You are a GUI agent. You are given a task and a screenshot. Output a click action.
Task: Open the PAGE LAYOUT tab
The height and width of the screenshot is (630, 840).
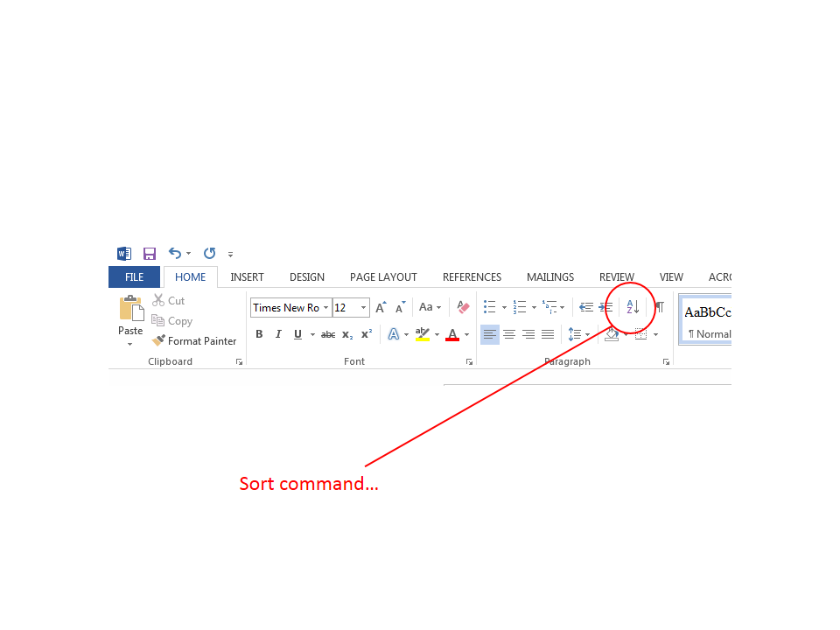coord(383,277)
